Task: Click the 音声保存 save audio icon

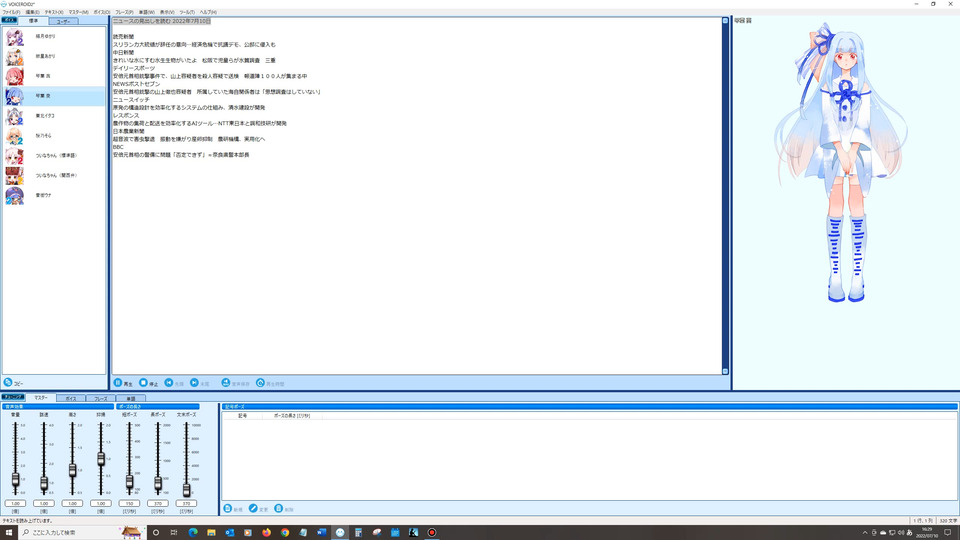Action: [x=226, y=383]
